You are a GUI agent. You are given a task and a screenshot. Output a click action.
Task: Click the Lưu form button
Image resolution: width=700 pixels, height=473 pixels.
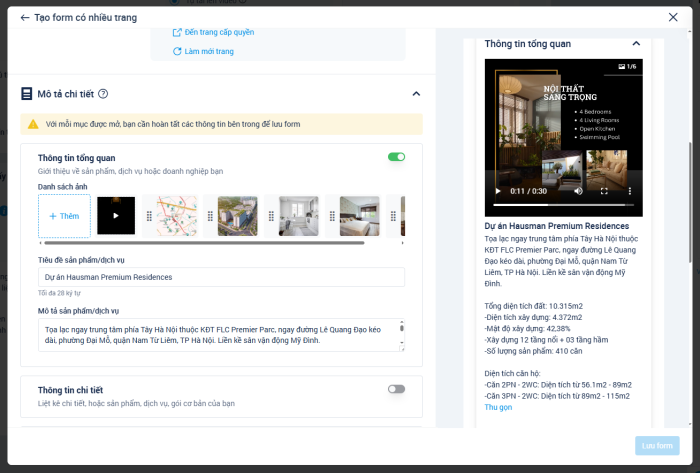pos(657,446)
